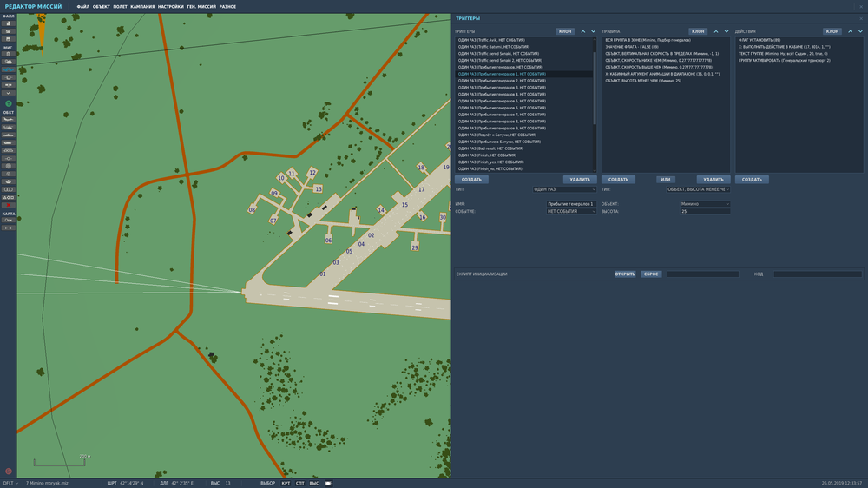Click УДАЛИТЬ under the rules list
The width and height of the screenshot is (868, 488).
pyautogui.click(x=713, y=180)
